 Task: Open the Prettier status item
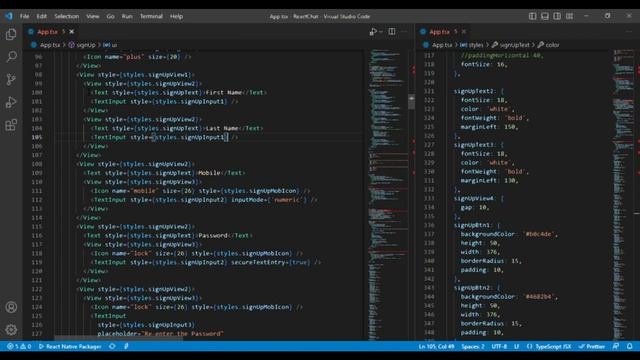[591, 347]
